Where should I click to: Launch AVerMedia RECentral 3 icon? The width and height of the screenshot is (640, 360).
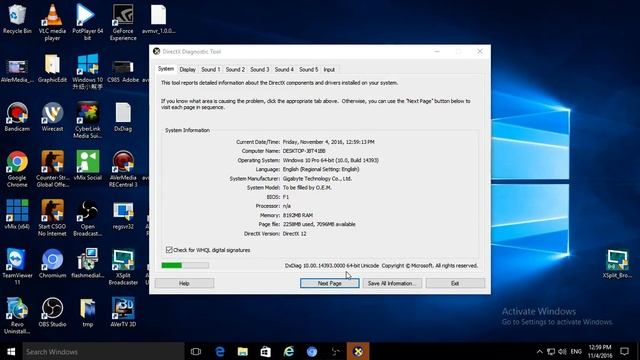(123, 169)
